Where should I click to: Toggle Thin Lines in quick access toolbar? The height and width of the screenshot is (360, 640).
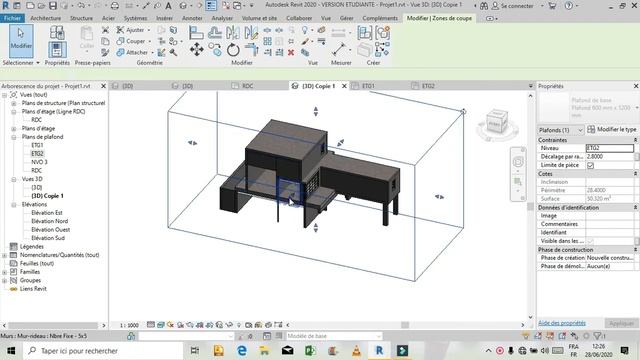(x=211, y=6)
